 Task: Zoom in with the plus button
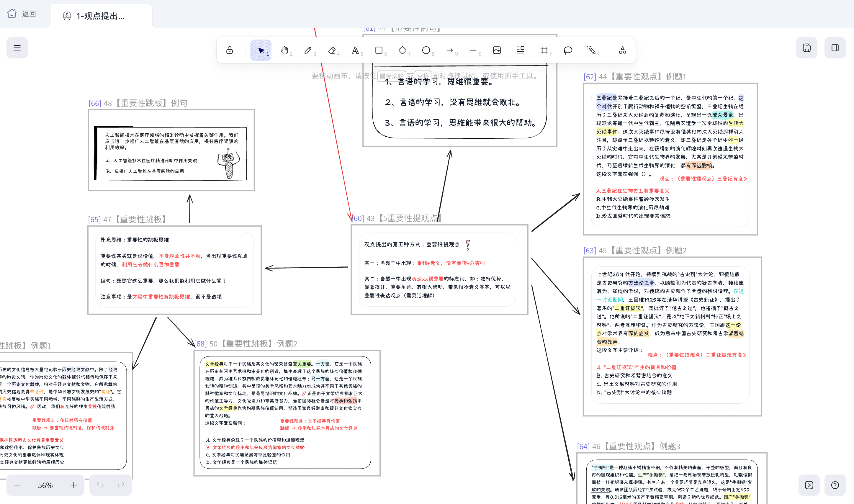(x=74, y=485)
